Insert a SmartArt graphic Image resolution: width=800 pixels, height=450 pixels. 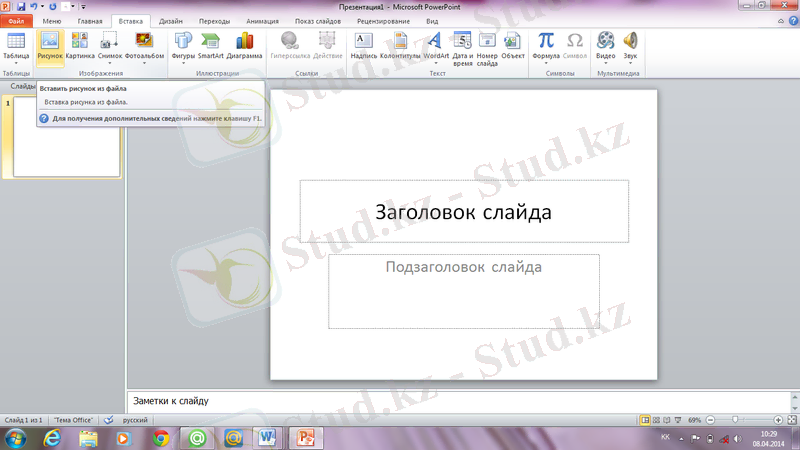(210, 45)
